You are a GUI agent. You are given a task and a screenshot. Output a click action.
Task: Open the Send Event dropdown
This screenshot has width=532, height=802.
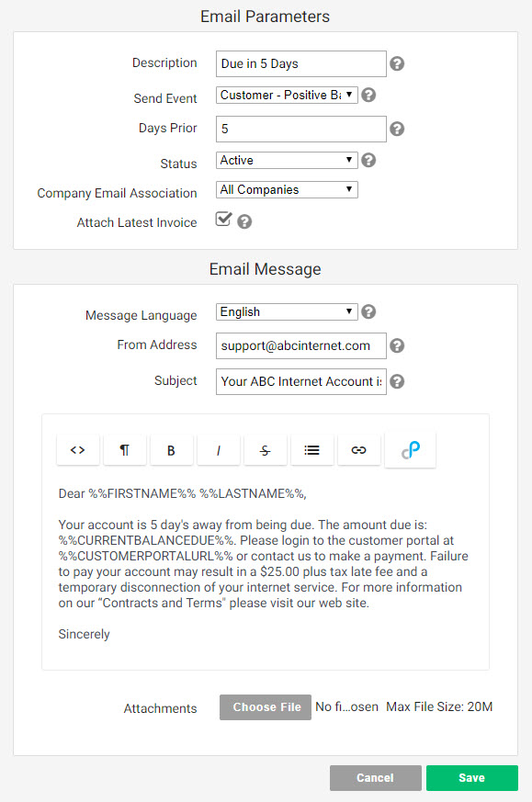(x=287, y=96)
